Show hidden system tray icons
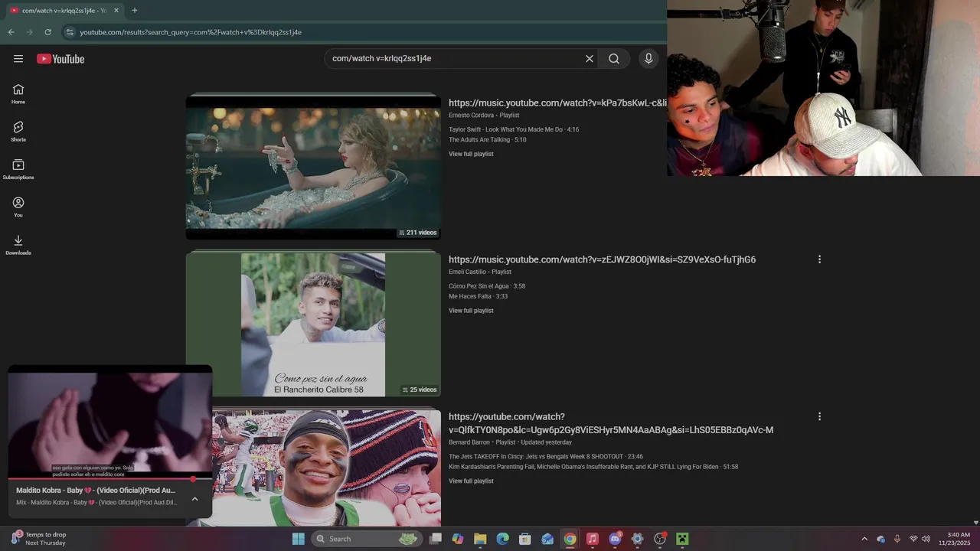Viewport: 980px width, 551px height. 864,539
